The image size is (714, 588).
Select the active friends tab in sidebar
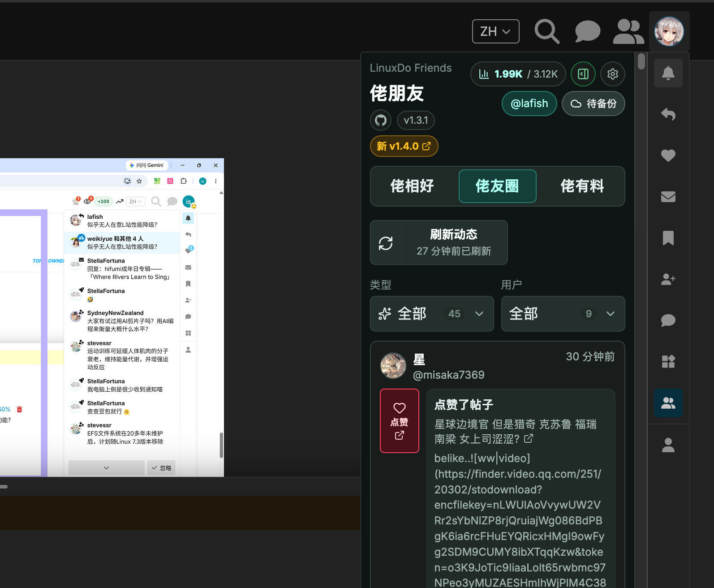click(x=668, y=403)
